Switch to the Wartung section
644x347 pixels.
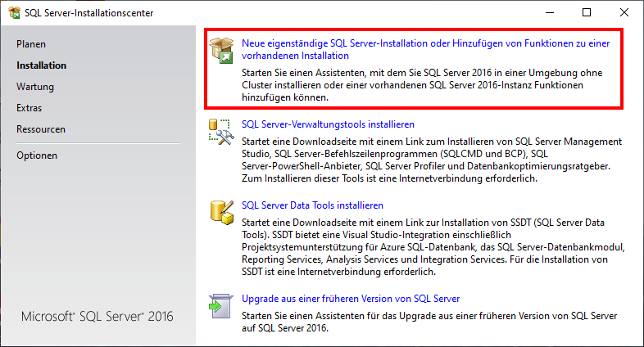click(x=35, y=87)
